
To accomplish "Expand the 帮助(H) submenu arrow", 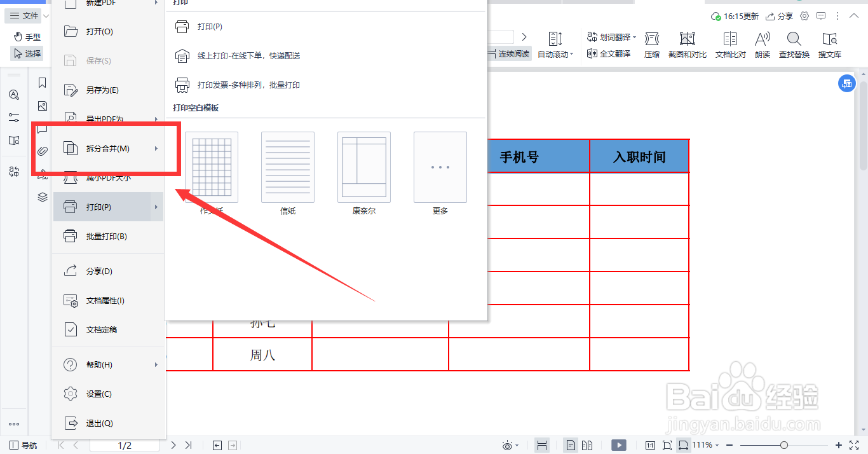I will (156, 365).
